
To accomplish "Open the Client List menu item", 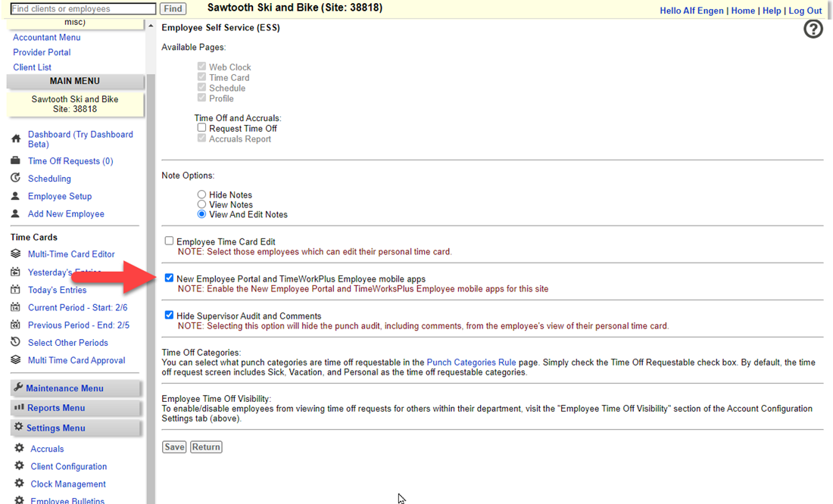I will [32, 67].
